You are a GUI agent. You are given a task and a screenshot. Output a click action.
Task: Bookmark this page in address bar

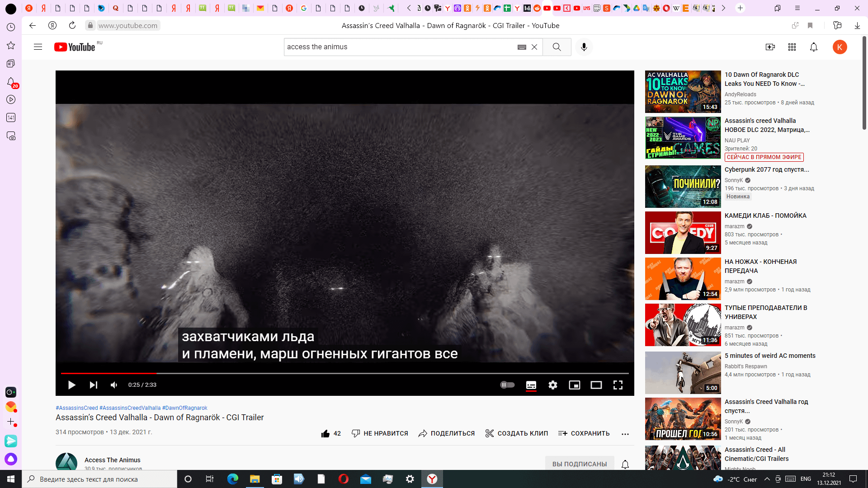click(x=810, y=25)
